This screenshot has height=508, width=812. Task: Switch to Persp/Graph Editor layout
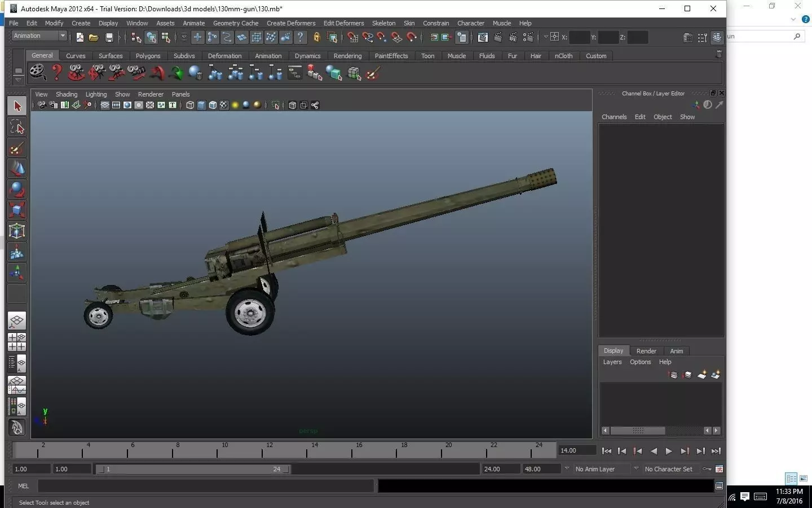point(17,386)
